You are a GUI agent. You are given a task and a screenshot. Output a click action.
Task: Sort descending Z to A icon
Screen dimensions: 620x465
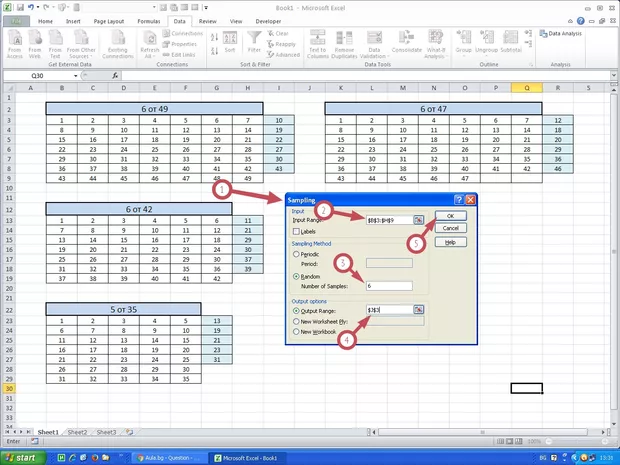[214, 51]
